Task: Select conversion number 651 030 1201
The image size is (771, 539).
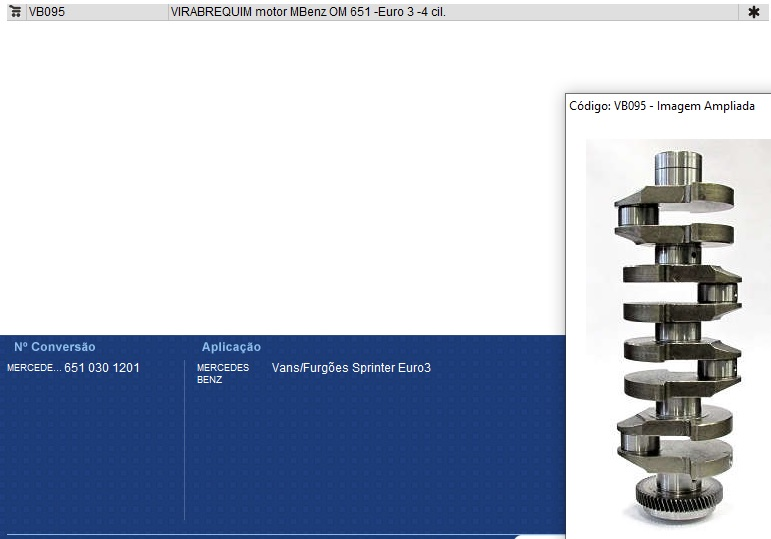Action: (x=102, y=368)
